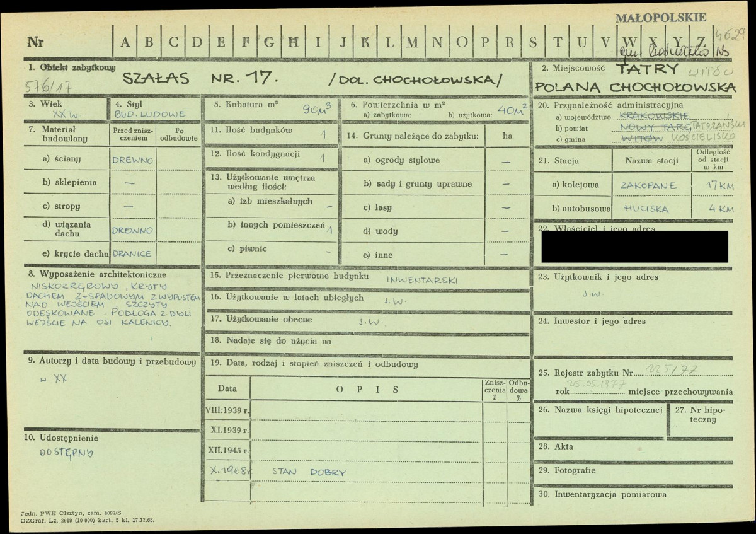The image size is (756, 534).
Task: Click the DREWNO entry for ściany
Action: click(x=132, y=160)
